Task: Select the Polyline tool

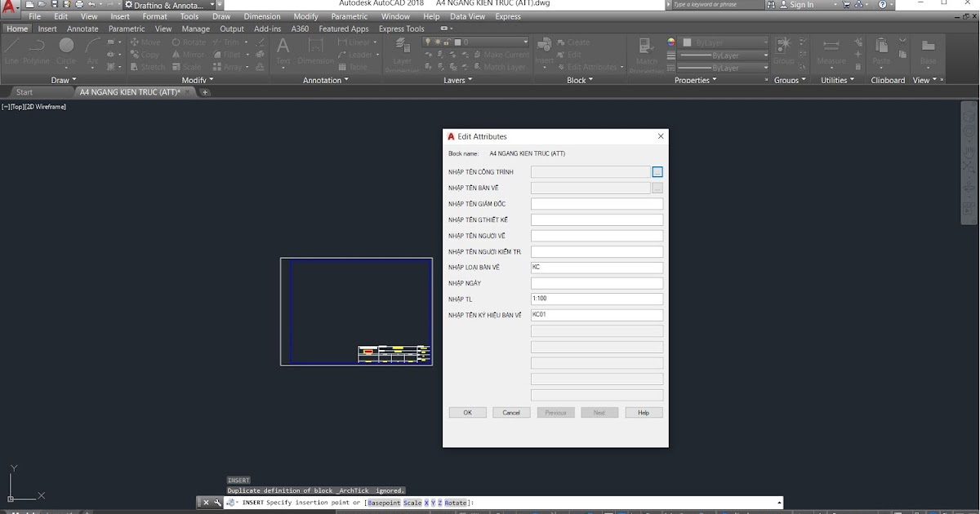Action: [36, 51]
